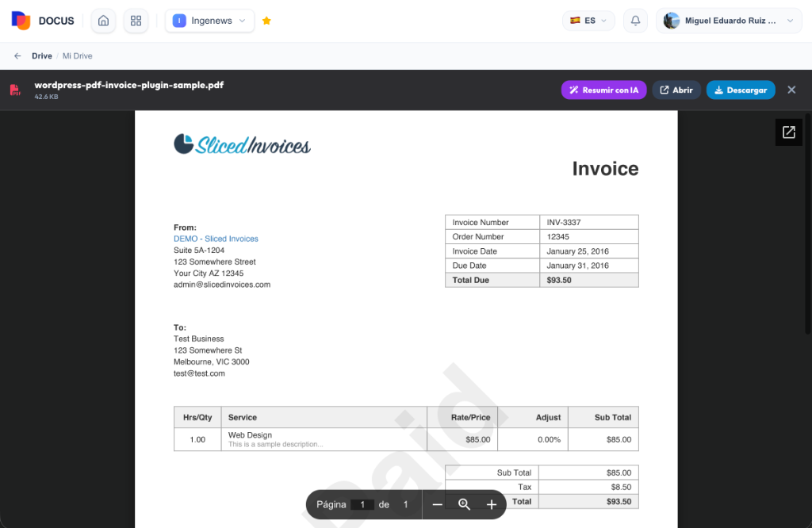
Task: Click the Adjust 0.00% cell
Action: [x=533, y=439]
